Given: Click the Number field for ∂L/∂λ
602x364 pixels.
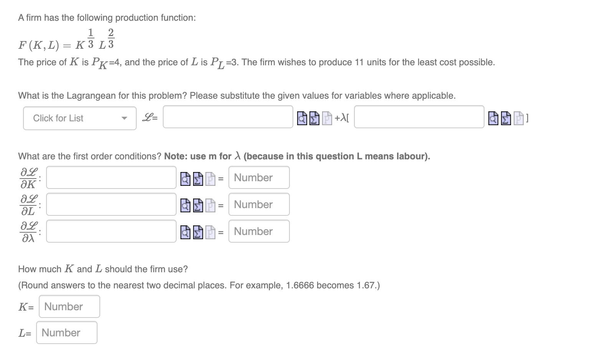Looking at the screenshot, I should [x=259, y=231].
